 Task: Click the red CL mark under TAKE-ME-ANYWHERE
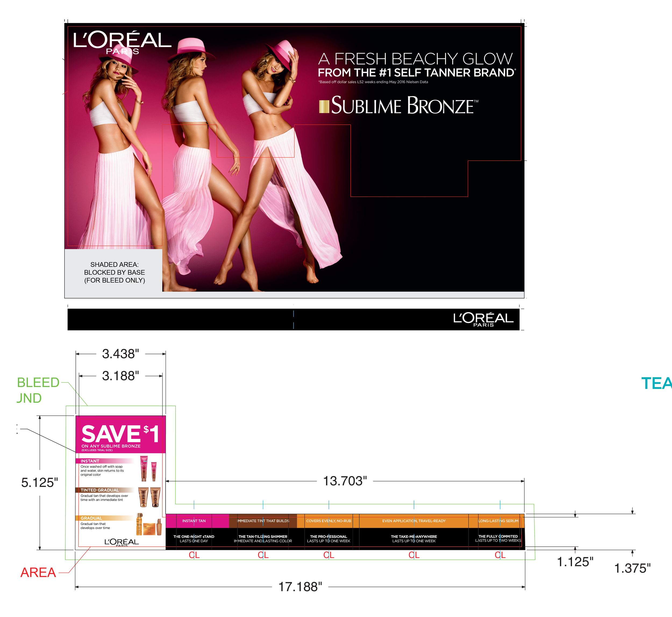pos(414,555)
